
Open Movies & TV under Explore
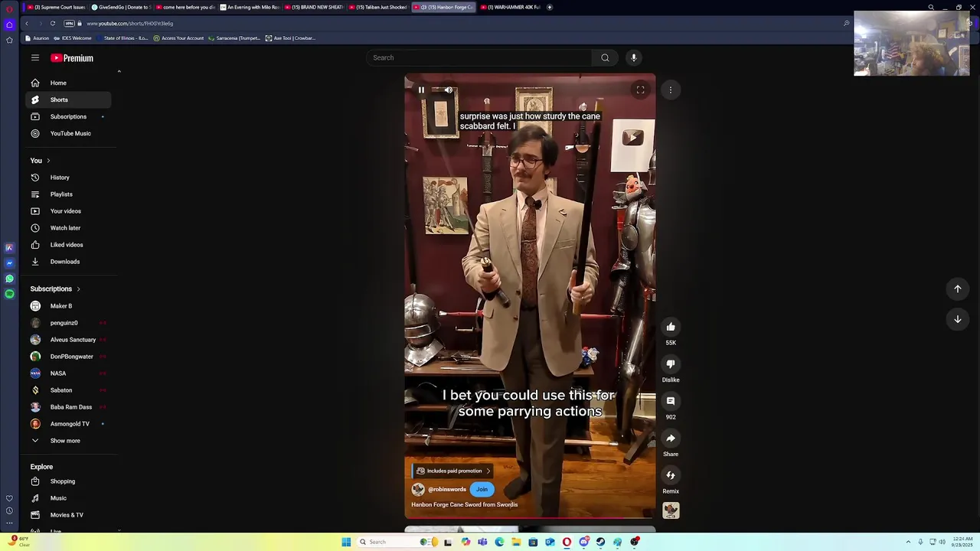coord(67,515)
